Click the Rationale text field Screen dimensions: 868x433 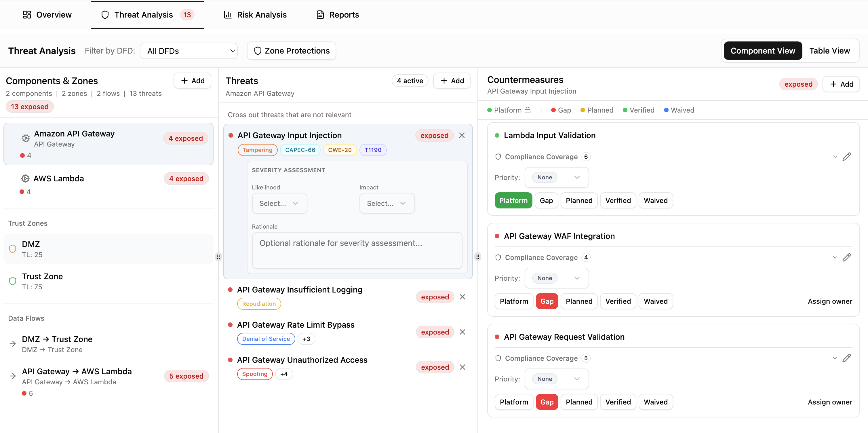point(357,250)
